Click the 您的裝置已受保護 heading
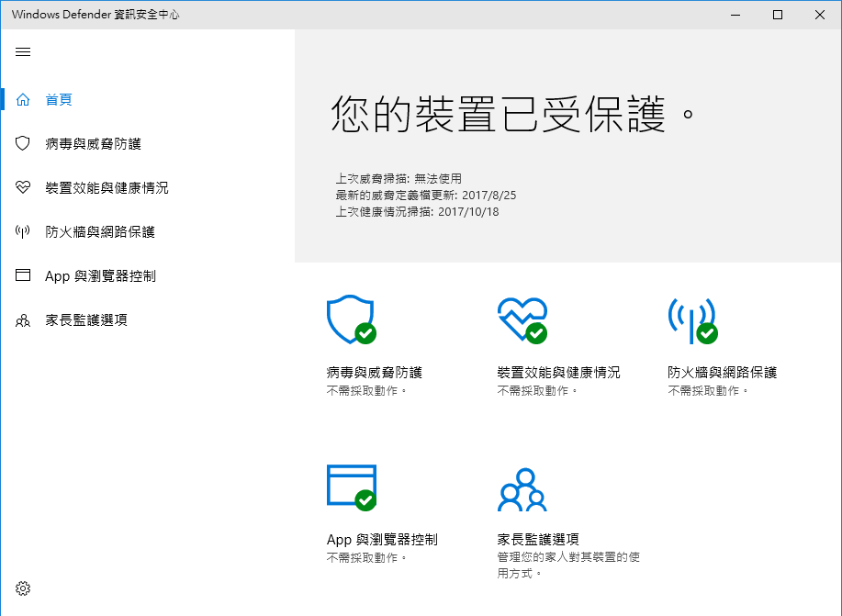The height and width of the screenshot is (616, 842). tap(513, 114)
